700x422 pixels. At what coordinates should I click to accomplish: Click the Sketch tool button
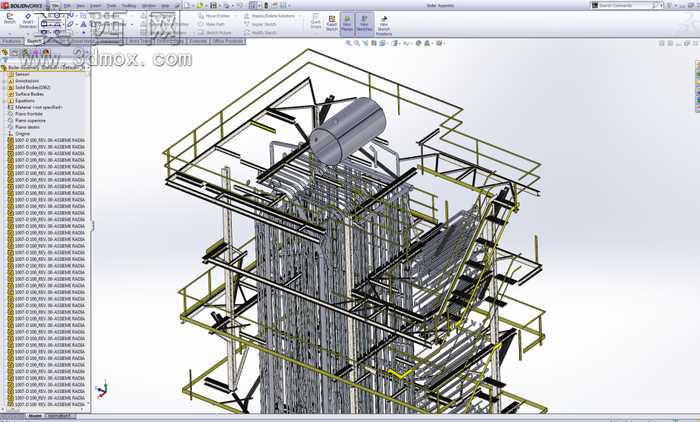tap(9, 18)
